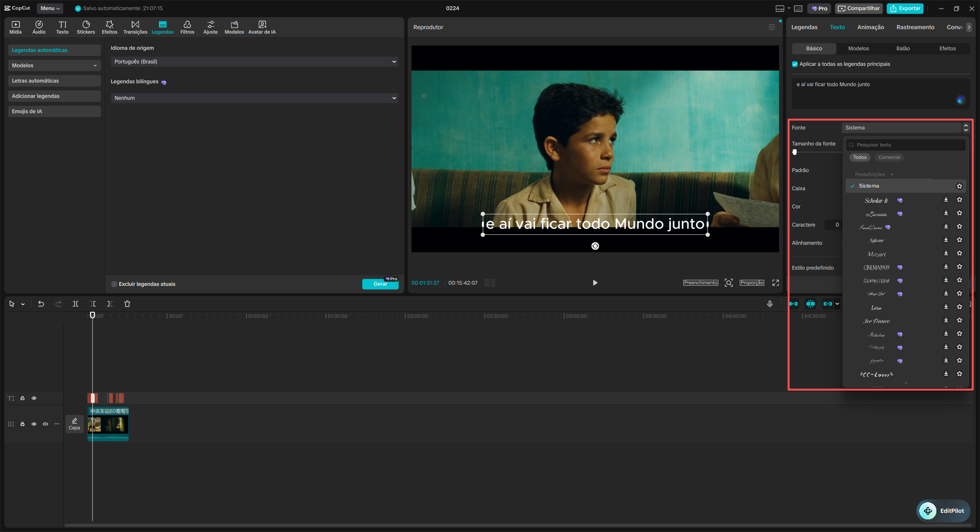
Task: Split the clip with the split icon
Action: coord(75,304)
